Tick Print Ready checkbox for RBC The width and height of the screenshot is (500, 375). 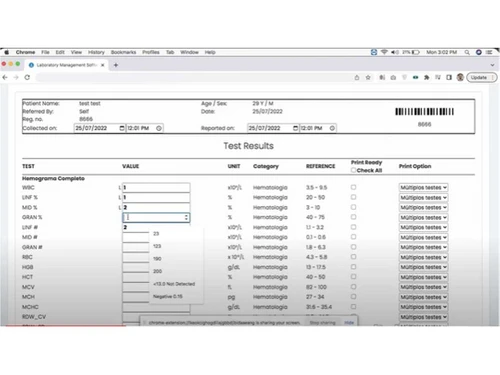coord(353,257)
